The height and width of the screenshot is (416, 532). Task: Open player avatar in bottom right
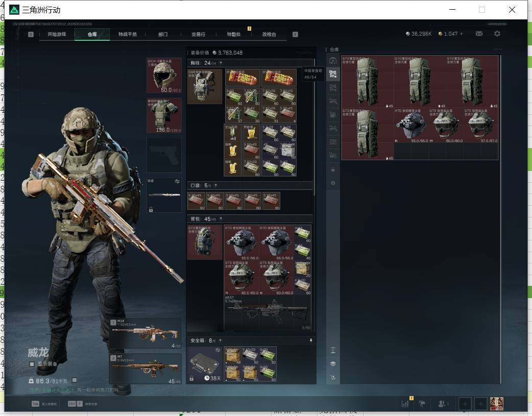pos(496,404)
